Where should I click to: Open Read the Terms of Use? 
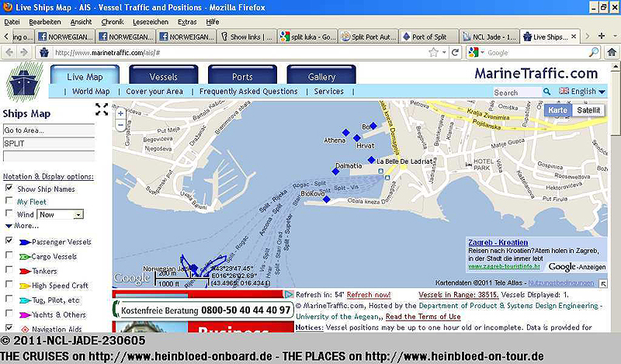(423, 317)
